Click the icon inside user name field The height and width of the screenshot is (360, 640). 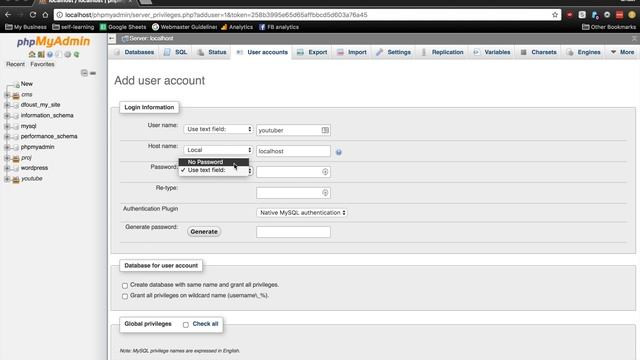click(x=325, y=130)
